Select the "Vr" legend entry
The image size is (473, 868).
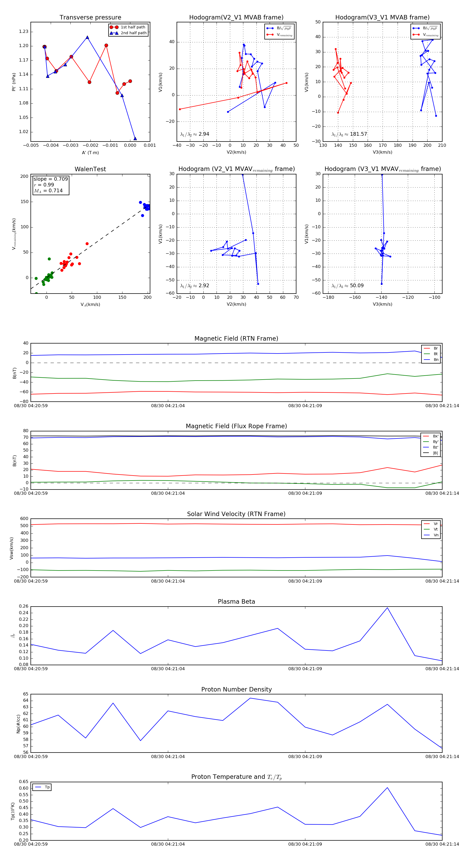point(431,524)
